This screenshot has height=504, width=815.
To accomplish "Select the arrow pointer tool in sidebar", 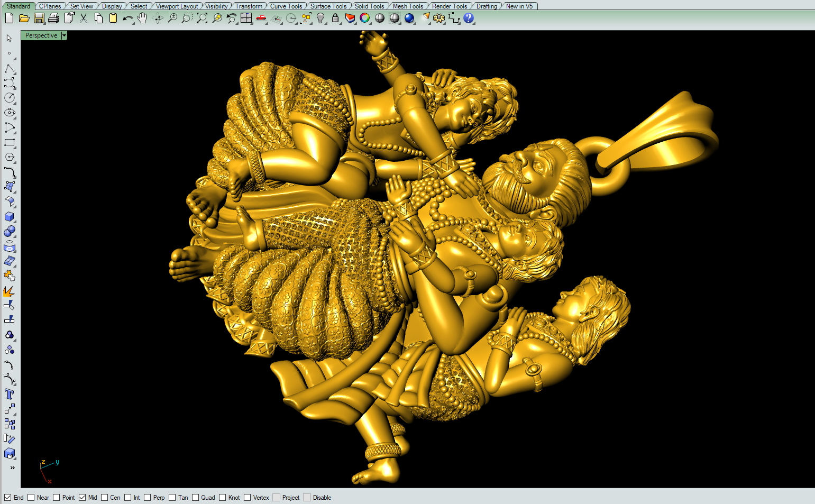I will coord(10,38).
